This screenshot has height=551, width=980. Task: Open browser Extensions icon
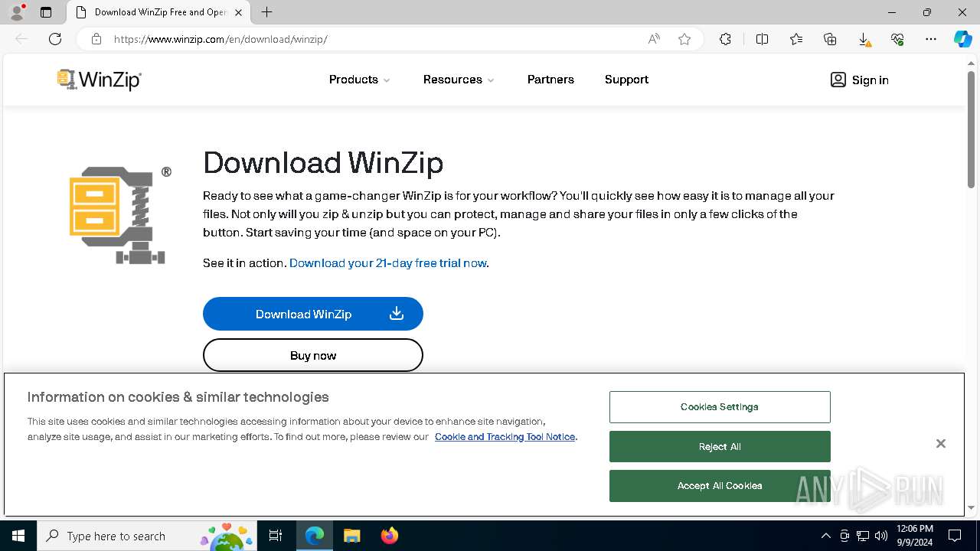(x=725, y=39)
